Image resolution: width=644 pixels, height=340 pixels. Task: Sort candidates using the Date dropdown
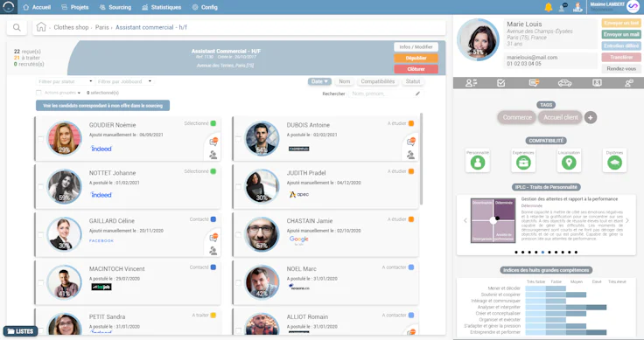[319, 81]
